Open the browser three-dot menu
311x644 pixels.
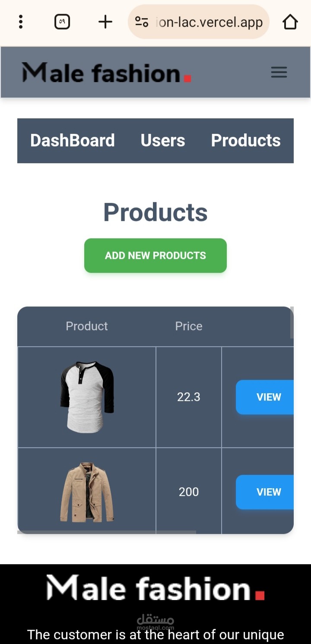click(x=21, y=22)
